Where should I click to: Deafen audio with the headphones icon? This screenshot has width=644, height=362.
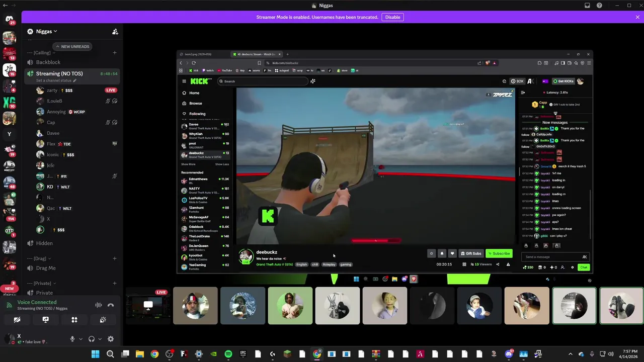92,339
